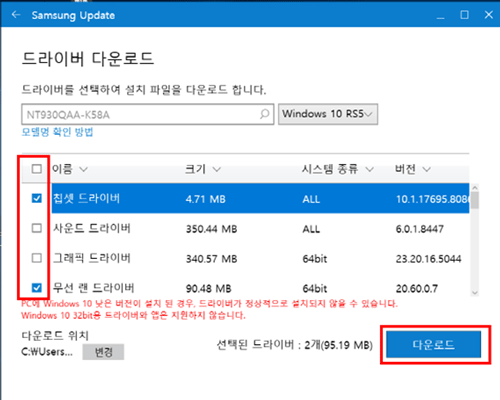
Task: Select the 사운드 드라이버 row name
Action: click(92, 228)
